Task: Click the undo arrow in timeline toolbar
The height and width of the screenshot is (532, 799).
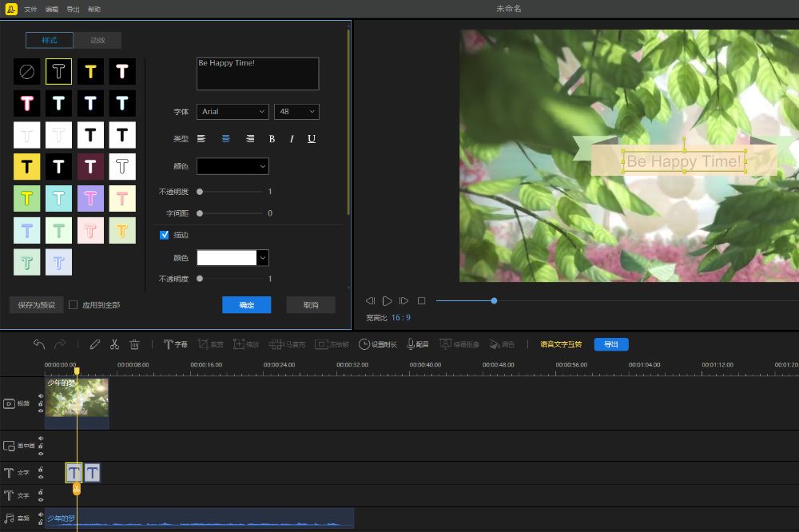Action: coord(39,344)
